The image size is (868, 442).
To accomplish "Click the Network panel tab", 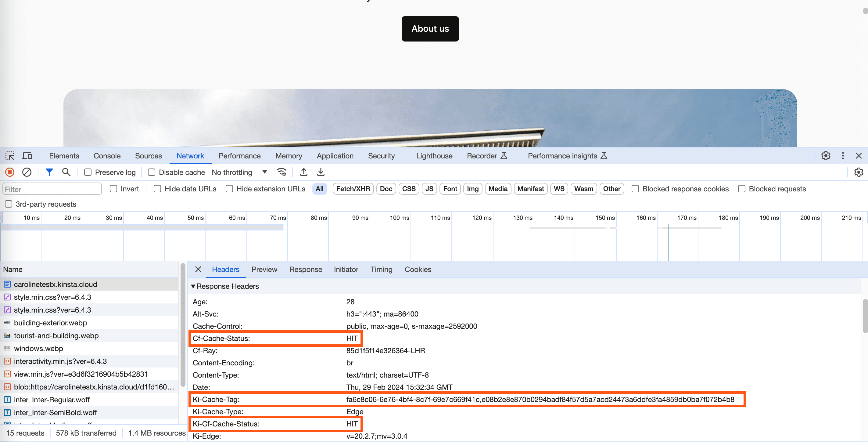I will [x=190, y=155].
